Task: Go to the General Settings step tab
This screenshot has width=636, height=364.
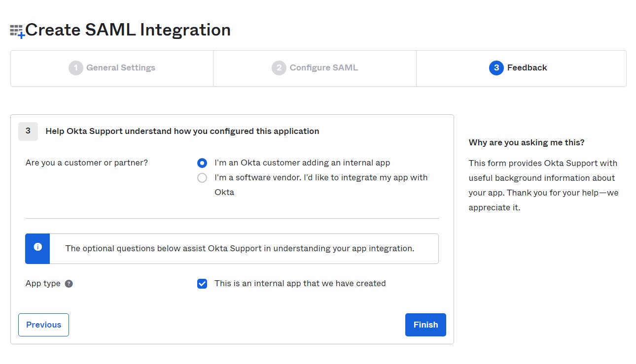Action: click(112, 68)
